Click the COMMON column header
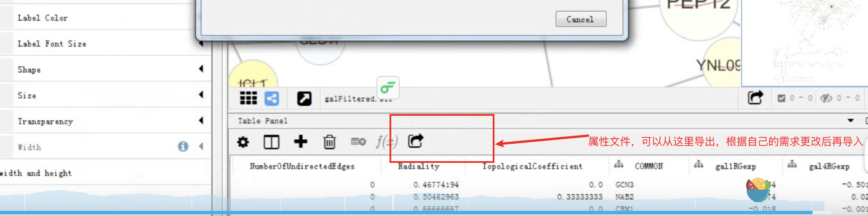The height and width of the screenshot is (216, 868). pyautogui.click(x=649, y=166)
